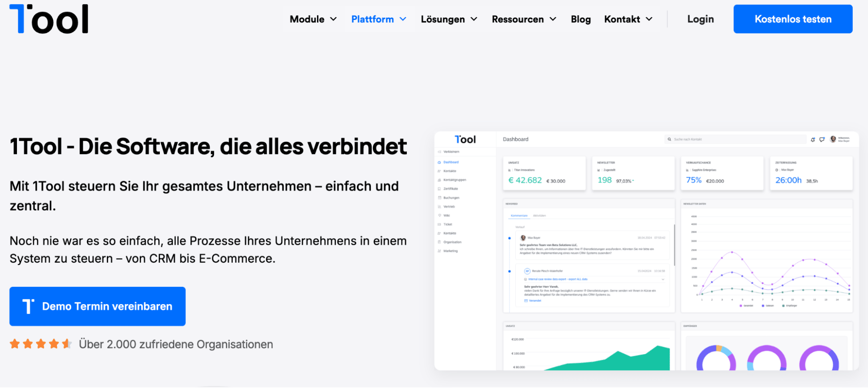Click the Gelesen legend color swatch
868x388 pixels.
[762, 306]
